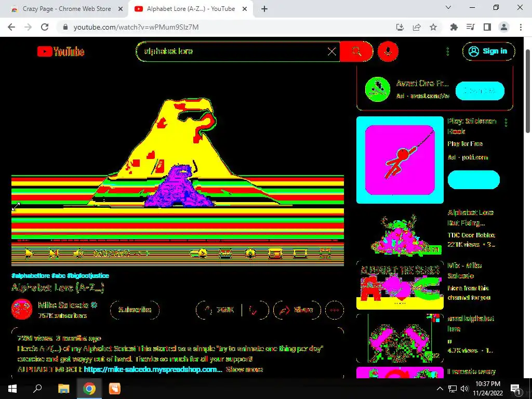The height and width of the screenshot is (399, 532).
Task: Show hidden system tray icons
Action: pyautogui.click(x=440, y=389)
